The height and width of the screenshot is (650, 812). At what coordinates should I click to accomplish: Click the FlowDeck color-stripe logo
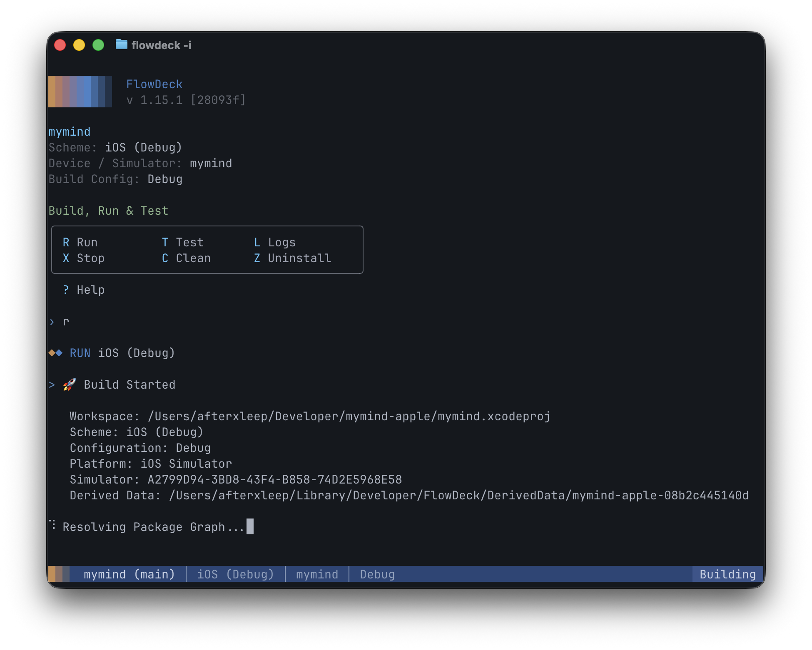[x=80, y=92]
